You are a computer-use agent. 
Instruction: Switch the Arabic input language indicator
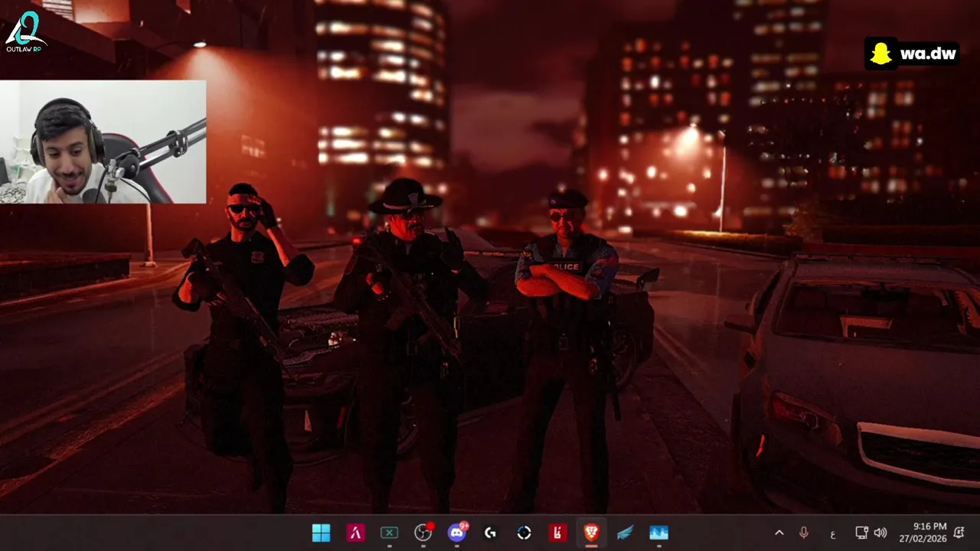pos(833,533)
